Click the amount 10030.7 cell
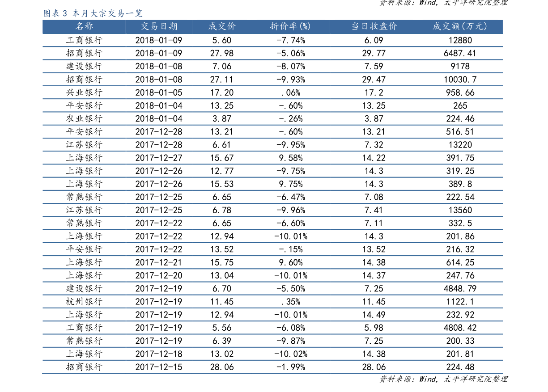Image resolution: width=548 pixels, height=392 pixels. [x=460, y=80]
